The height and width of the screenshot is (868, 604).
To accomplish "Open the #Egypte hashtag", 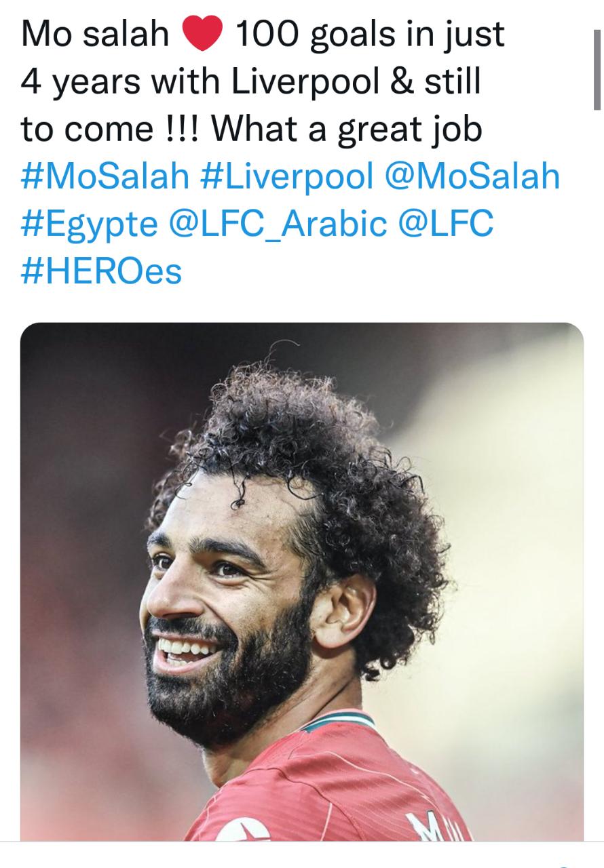I will pos(89,224).
